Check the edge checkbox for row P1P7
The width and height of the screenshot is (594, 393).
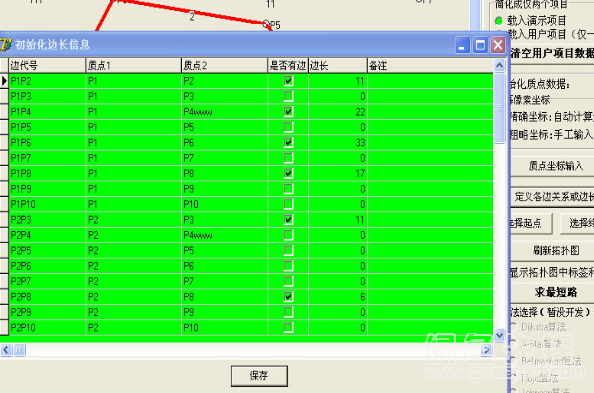point(288,158)
